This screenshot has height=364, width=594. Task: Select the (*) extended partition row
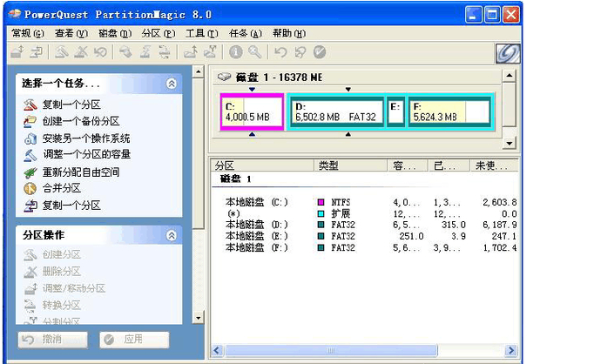point(364,213)
